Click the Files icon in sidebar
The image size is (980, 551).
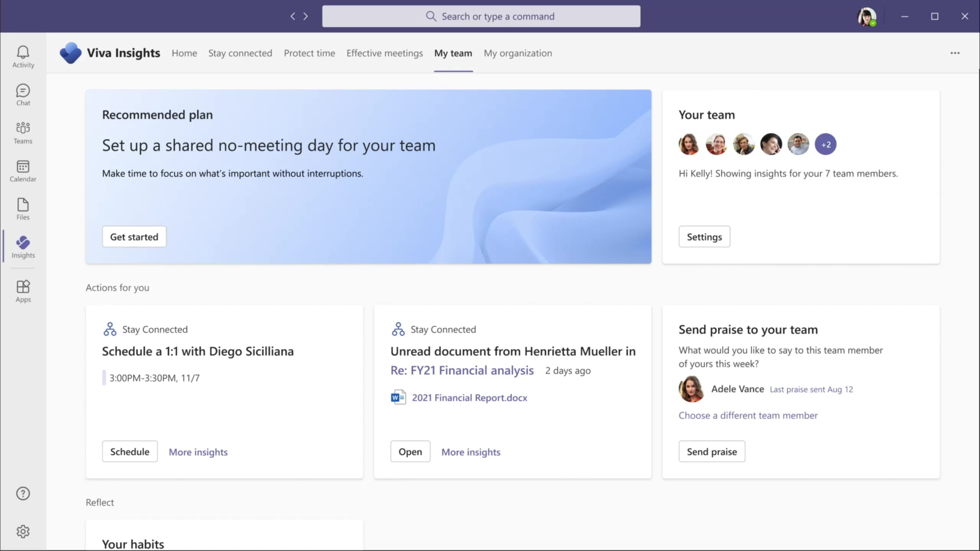[23, 209]
